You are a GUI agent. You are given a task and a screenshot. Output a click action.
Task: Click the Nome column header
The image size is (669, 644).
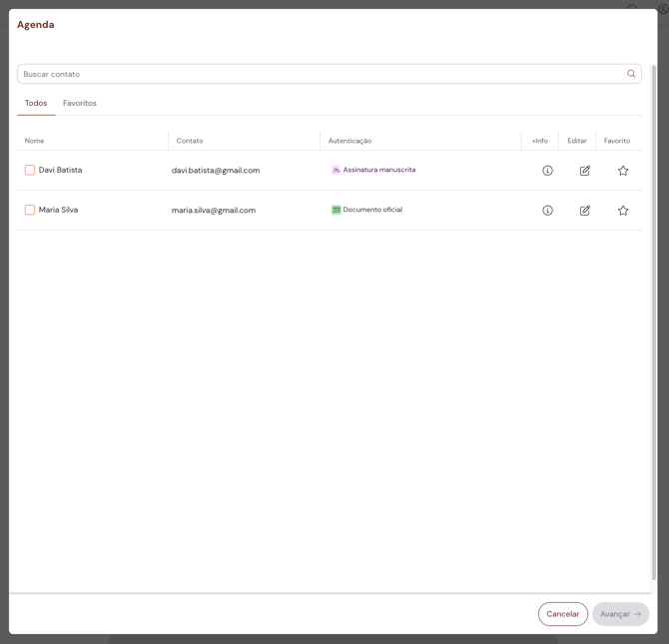(x=35, y=141)
